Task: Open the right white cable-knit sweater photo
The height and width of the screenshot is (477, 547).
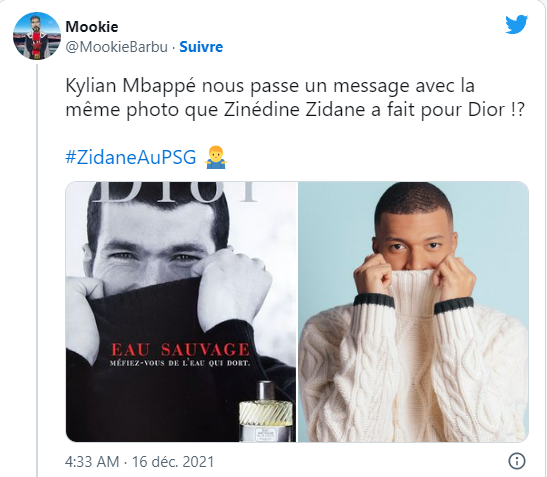Action: 413,312
